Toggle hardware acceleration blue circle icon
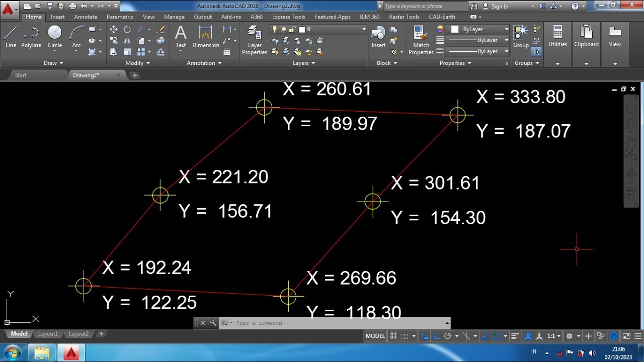 (x=614, y=336)
